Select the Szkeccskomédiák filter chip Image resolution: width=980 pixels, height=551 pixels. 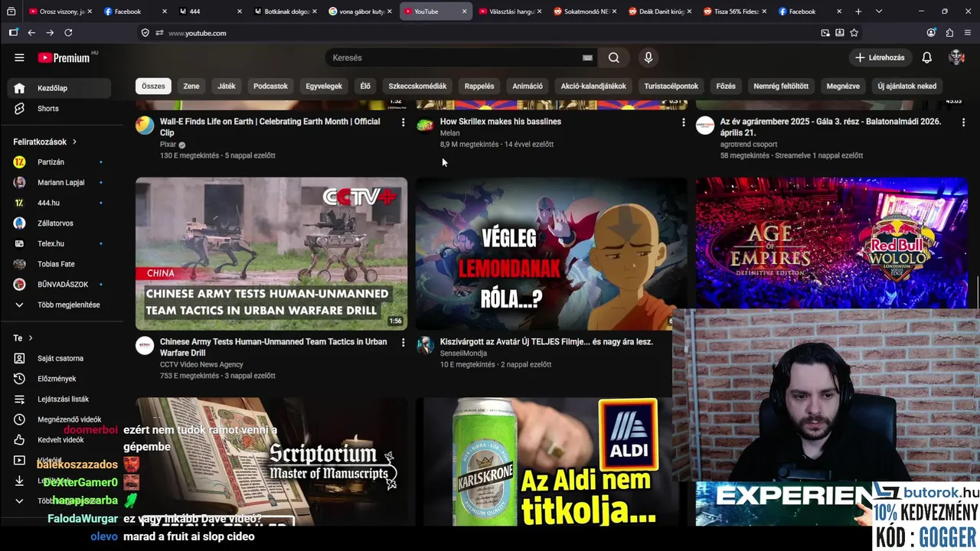click(417, 86)
